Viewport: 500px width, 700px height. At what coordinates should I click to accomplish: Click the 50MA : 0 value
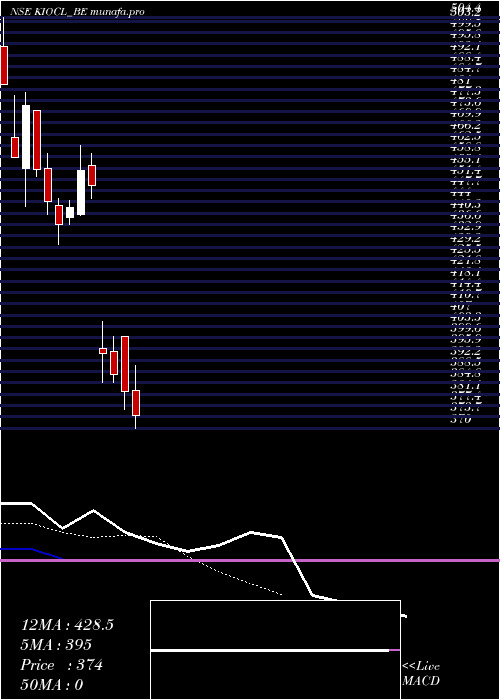(x=52, y=685)
